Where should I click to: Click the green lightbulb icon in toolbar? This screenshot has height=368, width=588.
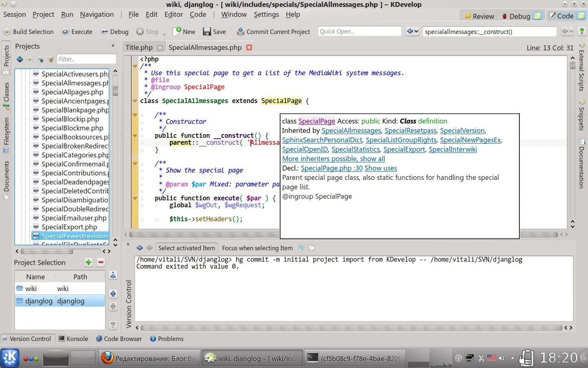point(582,31)
